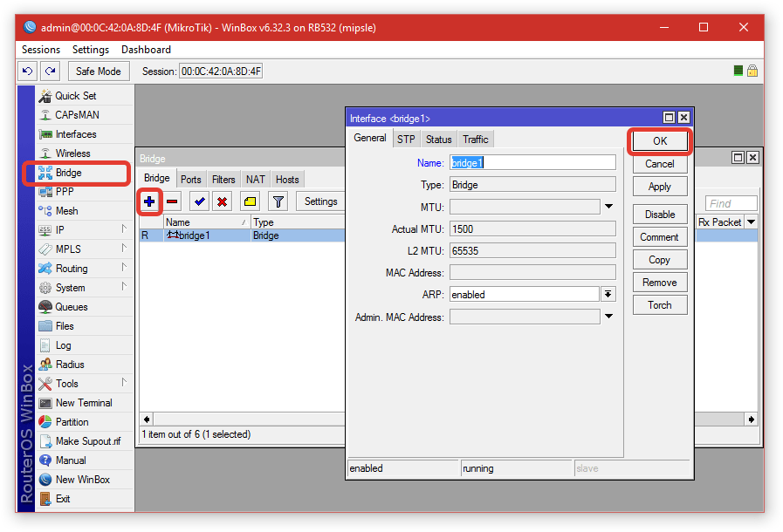Click the red X Disable icon
Screen dimensions: 783x532
pos(223,201)
